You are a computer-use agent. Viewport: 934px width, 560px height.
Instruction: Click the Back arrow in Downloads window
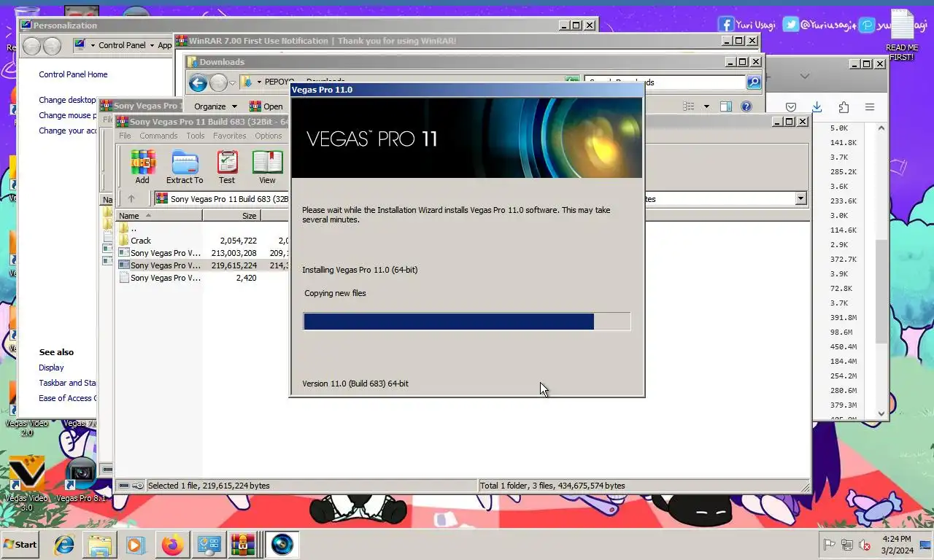click(x=198, y=83)
